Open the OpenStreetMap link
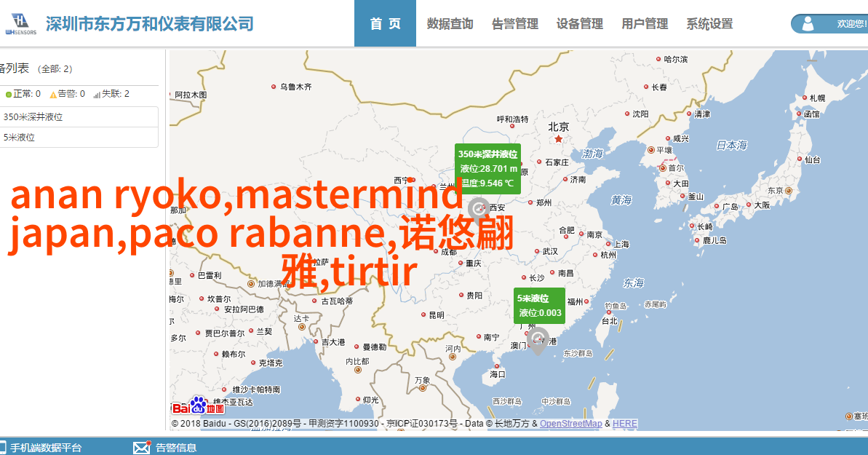The image size is (868, 455). [x=570, y=424]
